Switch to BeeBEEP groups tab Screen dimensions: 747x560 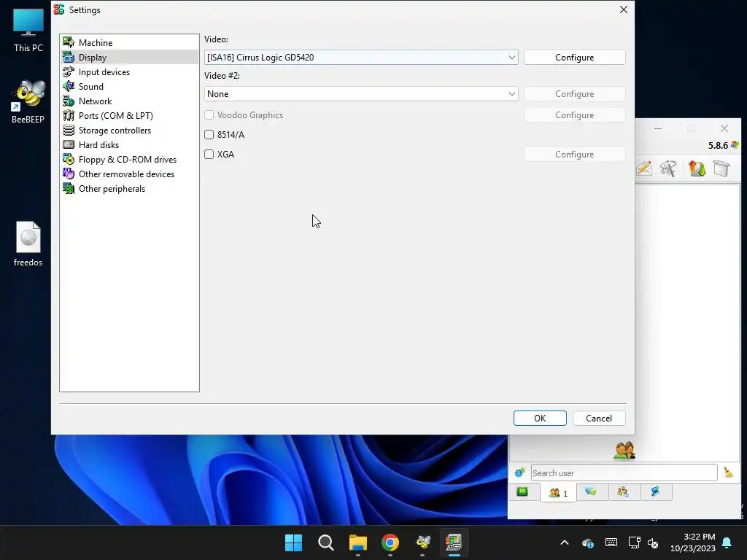623,492
